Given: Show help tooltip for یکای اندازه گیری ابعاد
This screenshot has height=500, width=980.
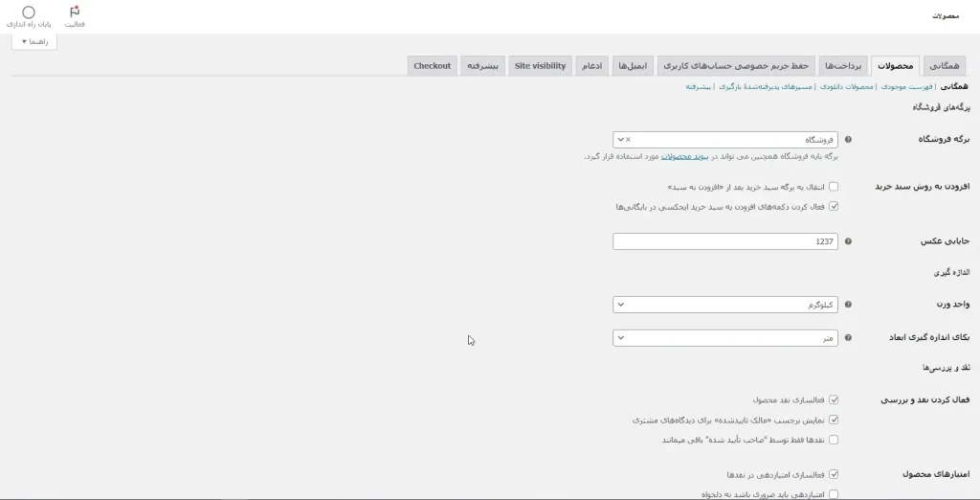Looking at the screenshot, I should [848, 337].
